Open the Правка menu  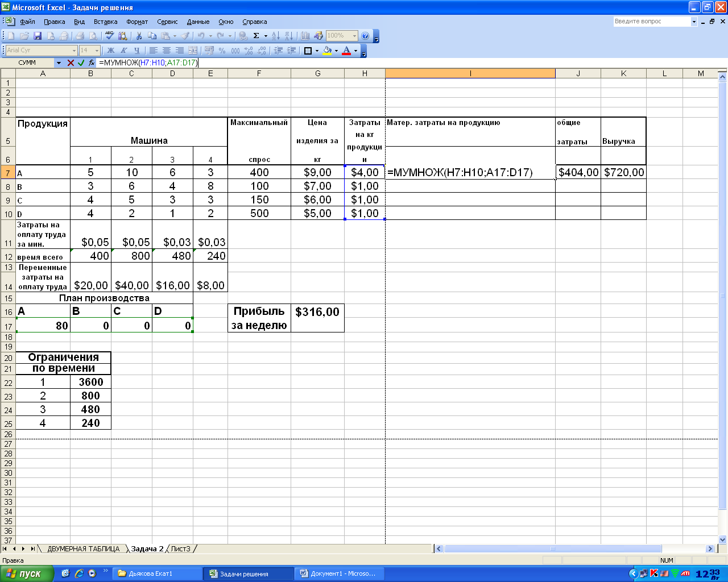54,22
